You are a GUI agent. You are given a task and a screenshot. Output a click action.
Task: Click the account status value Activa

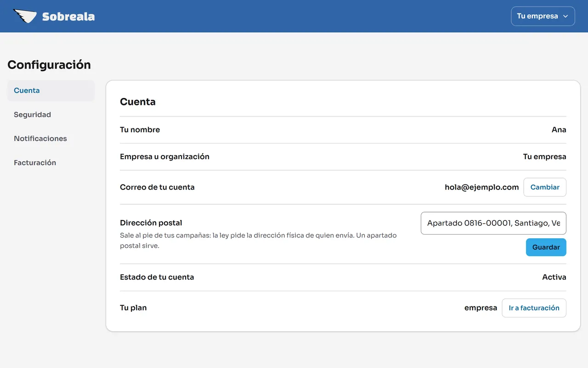(554, 277)
